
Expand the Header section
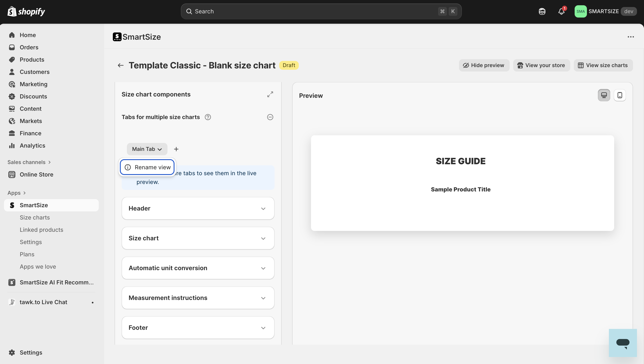pyautogui.click(x=198, y=208)
